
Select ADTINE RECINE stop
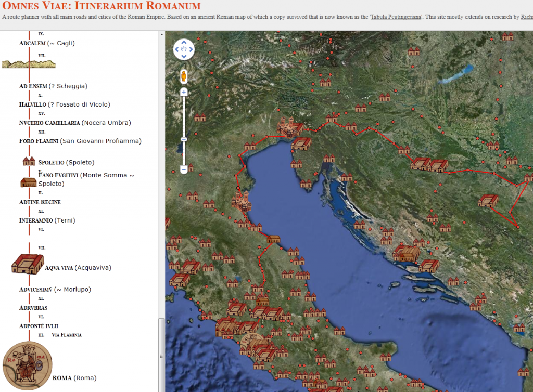[x=40, y=202]
